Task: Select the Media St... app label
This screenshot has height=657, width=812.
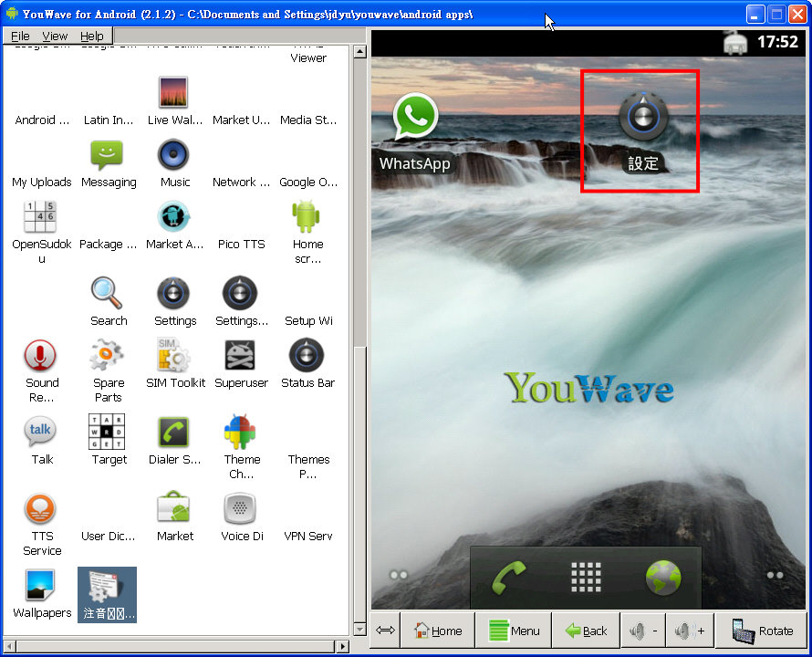Action: pos(308,120)
